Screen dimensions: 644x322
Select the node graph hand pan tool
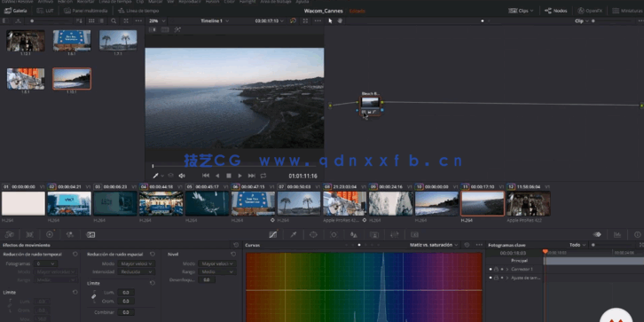click(x=340, y=20)
